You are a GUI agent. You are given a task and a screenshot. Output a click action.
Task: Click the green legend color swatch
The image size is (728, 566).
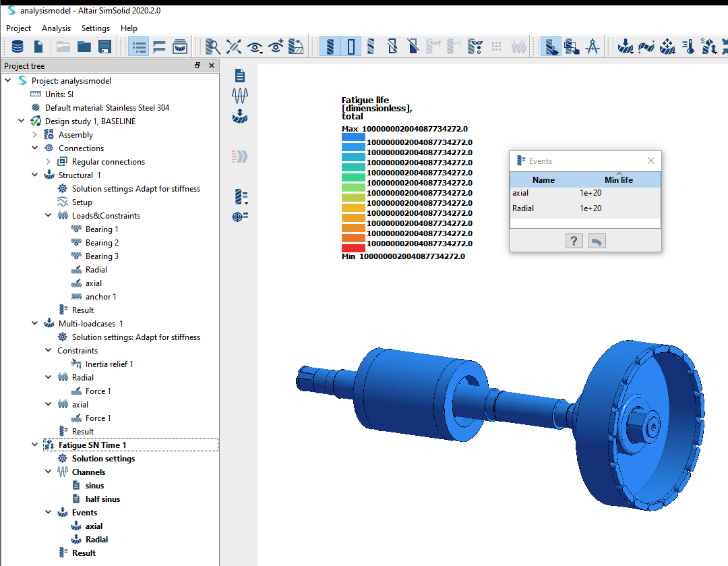[x=353, y=177]
